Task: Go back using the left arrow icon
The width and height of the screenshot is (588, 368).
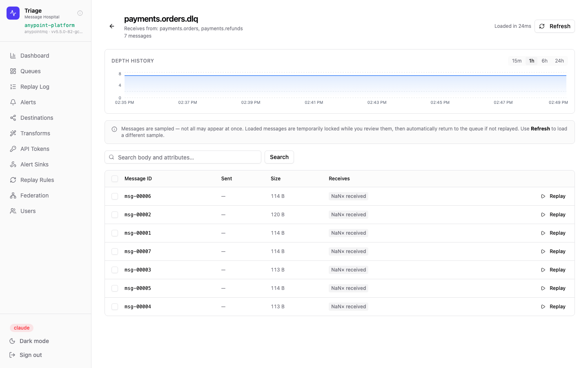Action: [x=112, y=26]
